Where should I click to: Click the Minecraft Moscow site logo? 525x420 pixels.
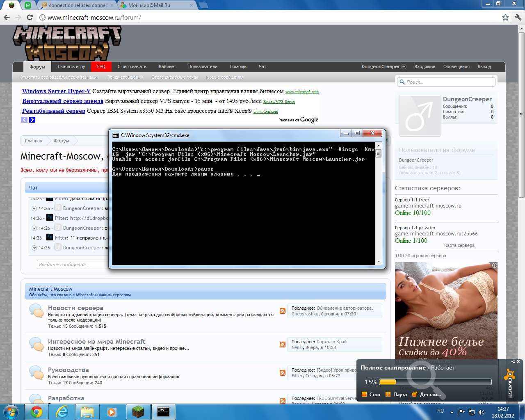67,43
